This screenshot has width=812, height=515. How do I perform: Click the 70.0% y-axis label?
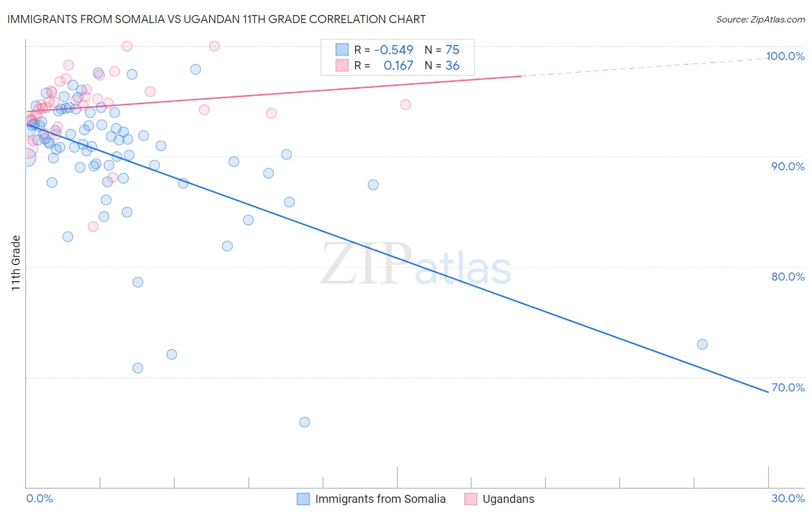pos(788,387)
